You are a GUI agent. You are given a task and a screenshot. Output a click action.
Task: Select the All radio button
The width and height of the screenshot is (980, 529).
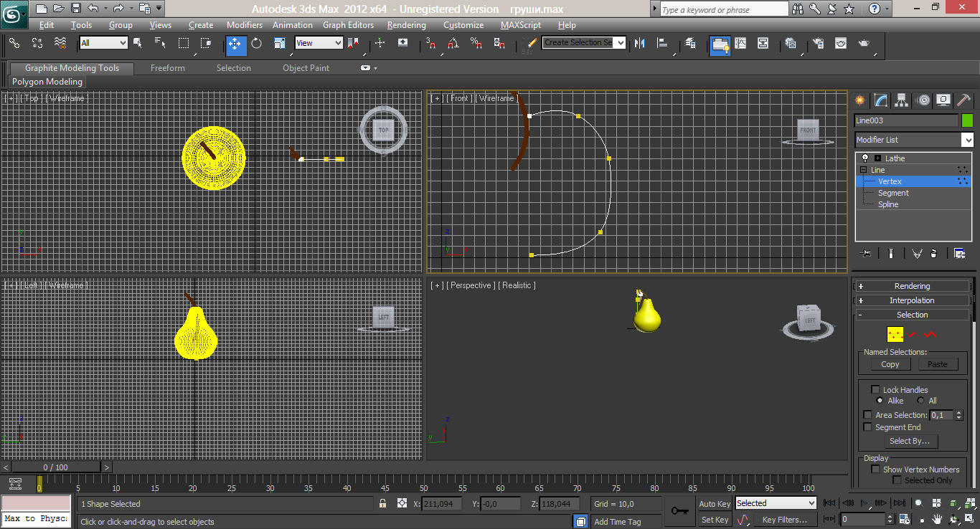pos(920,401)
